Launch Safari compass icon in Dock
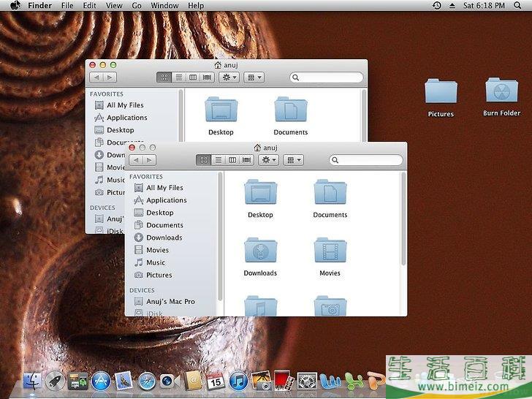532x399 pixels. tap(146, 381)
